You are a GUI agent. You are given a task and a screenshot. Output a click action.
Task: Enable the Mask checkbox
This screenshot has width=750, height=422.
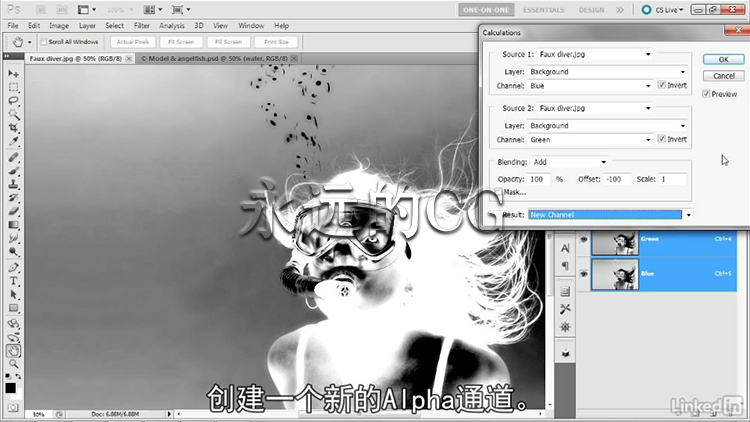[x=499, y=192]
